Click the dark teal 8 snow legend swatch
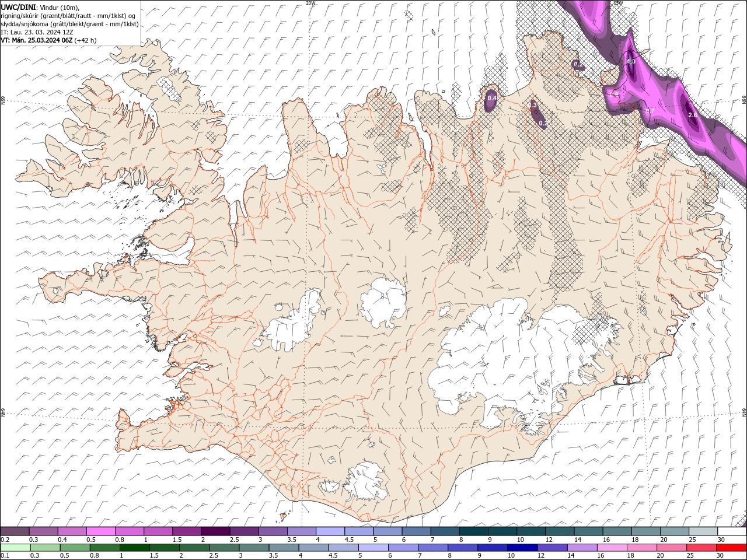This screenshot has height=560, width=747. 473,531
